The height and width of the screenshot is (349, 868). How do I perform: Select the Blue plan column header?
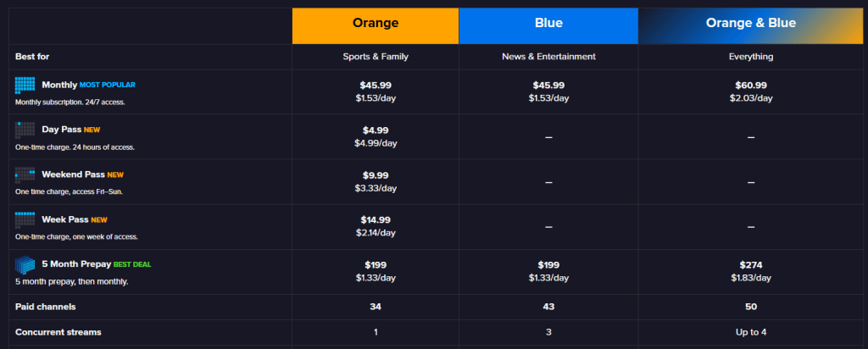548,24
